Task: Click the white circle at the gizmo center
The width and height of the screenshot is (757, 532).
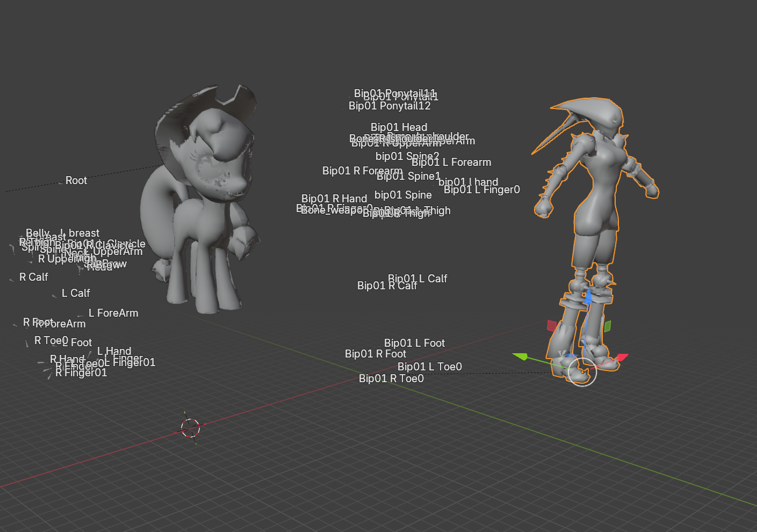Action: [582, 371]
